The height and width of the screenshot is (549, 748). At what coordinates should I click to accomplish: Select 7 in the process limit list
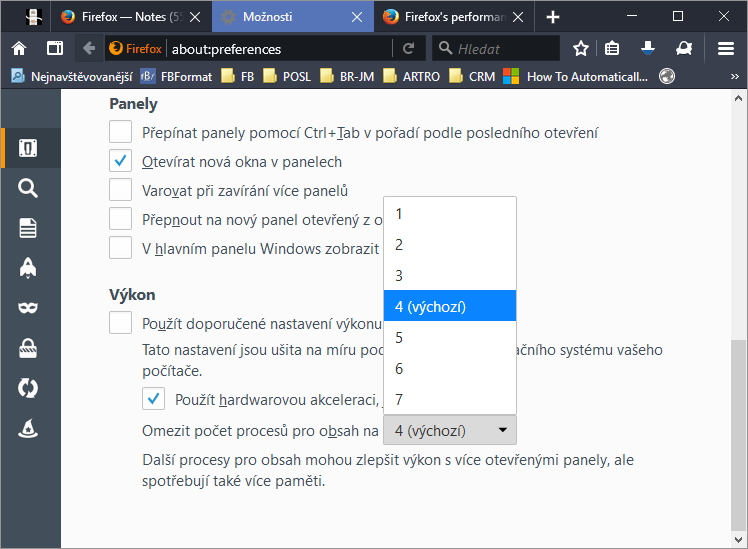click(x=450, y=399)
